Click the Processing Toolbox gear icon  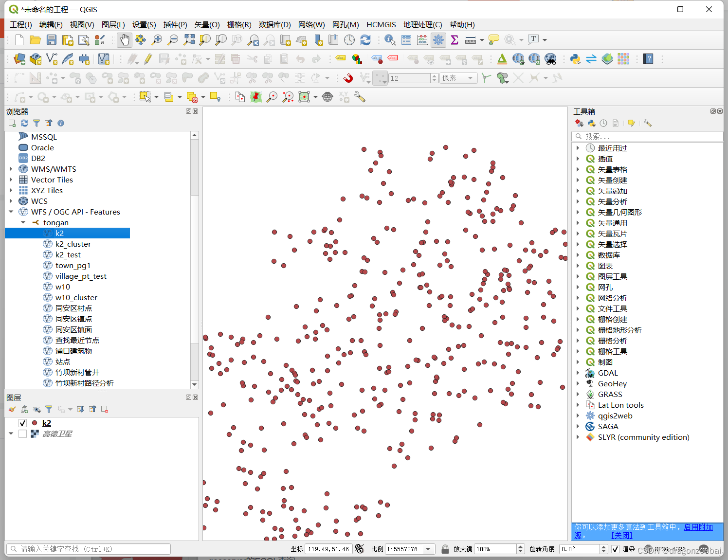(x=438, y=40)
